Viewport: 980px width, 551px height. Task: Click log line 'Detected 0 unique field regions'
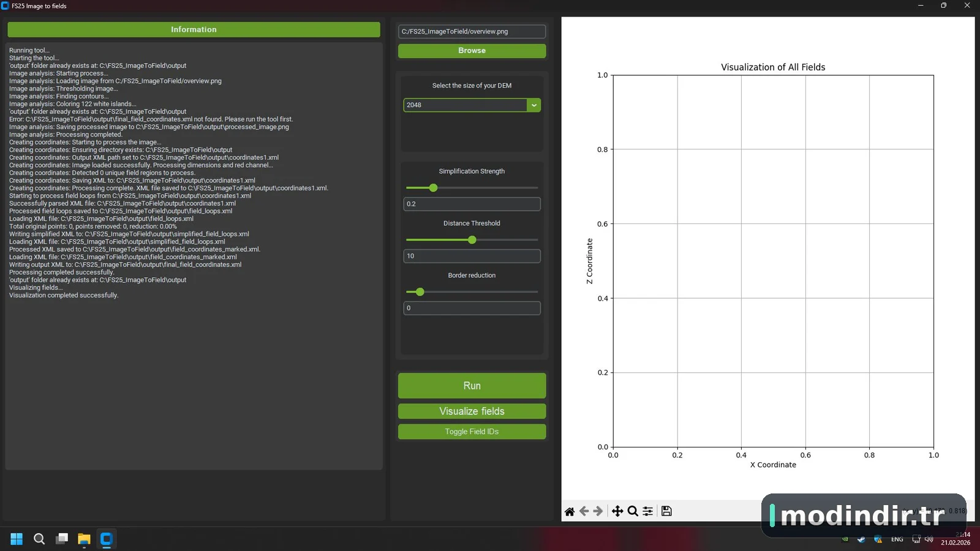click(x=102, y=173)
